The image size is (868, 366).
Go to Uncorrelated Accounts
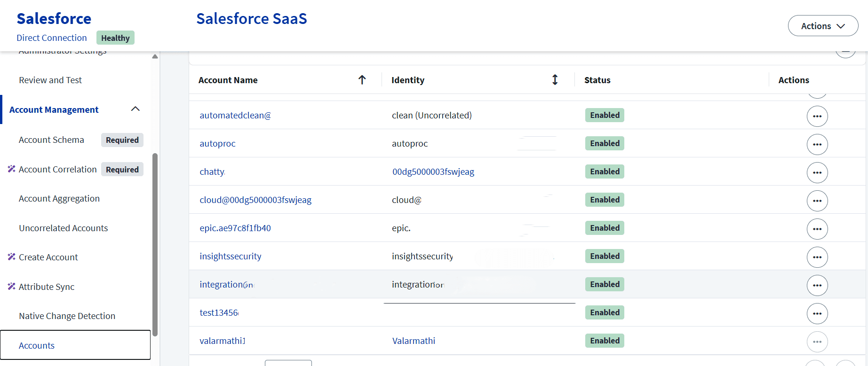click(x=64, y=228)
